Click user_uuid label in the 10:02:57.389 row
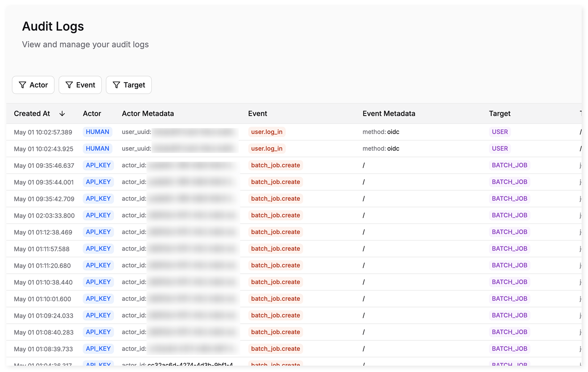588x372 pixels. pos(136,132)
